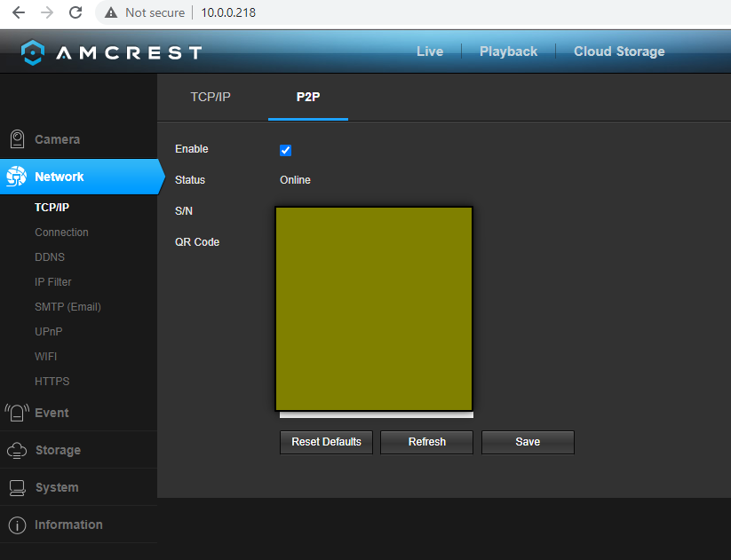Image resolution: width=731 pixels, height=560 pixels.
Task: Select the P2P tab
Action: 308,97
